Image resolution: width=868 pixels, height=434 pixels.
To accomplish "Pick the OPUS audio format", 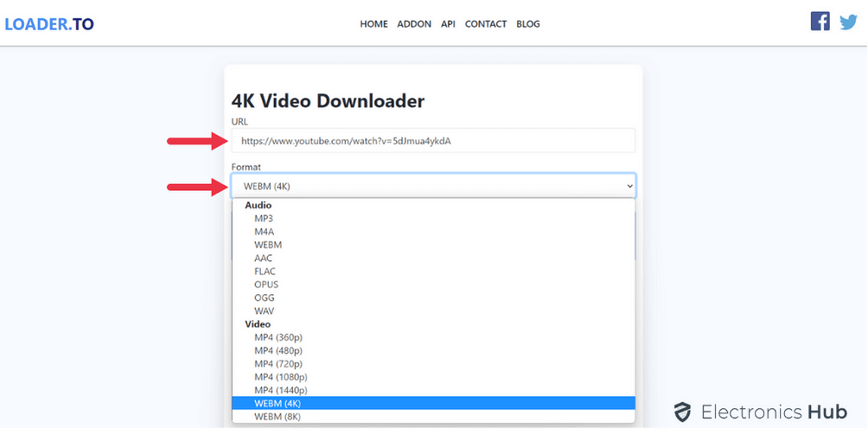I will (x=433, y=284).
